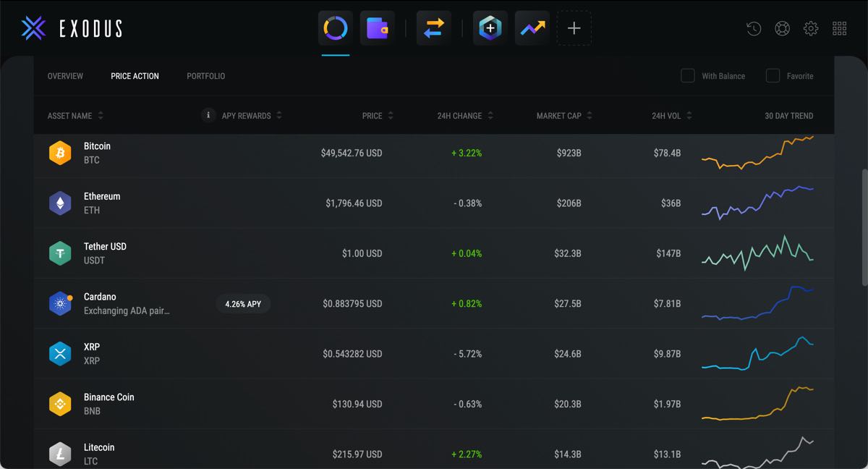Enable the Favorite checkbox

pos(773,76)
